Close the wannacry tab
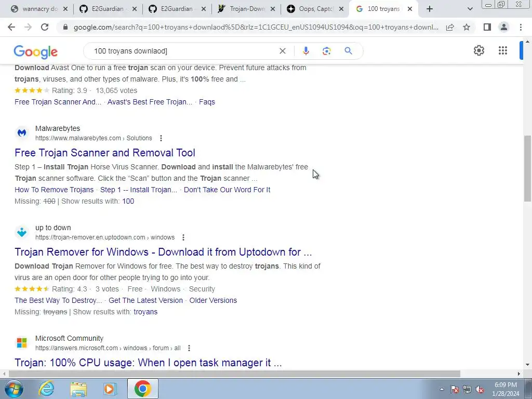This screenshot has height=399, width=532. [x=65, y=9]
